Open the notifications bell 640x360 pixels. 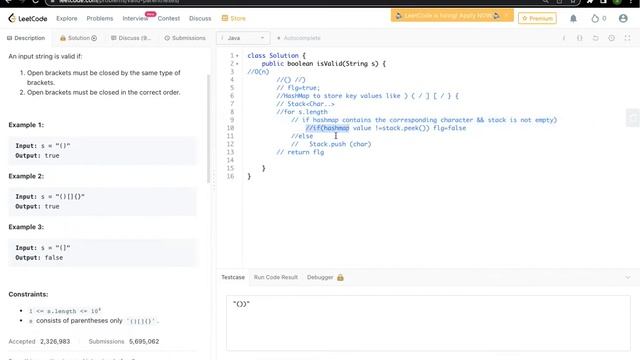coord(573,18)
